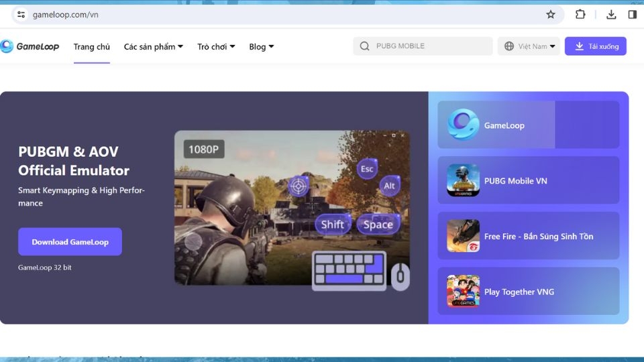Focus the PUBG MOBILE search field

point(423,46)
